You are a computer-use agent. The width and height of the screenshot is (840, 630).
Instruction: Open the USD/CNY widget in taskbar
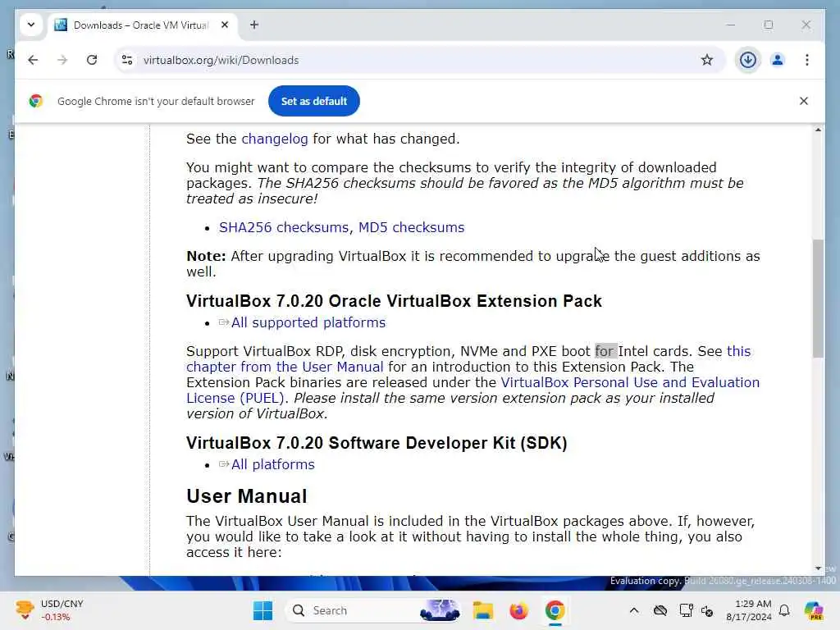(x=49, y=610)
